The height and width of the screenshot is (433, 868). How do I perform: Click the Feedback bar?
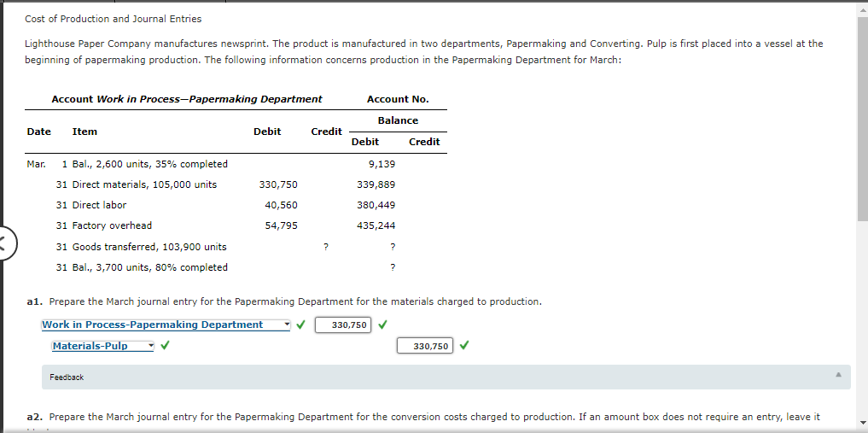click(446, 377)
